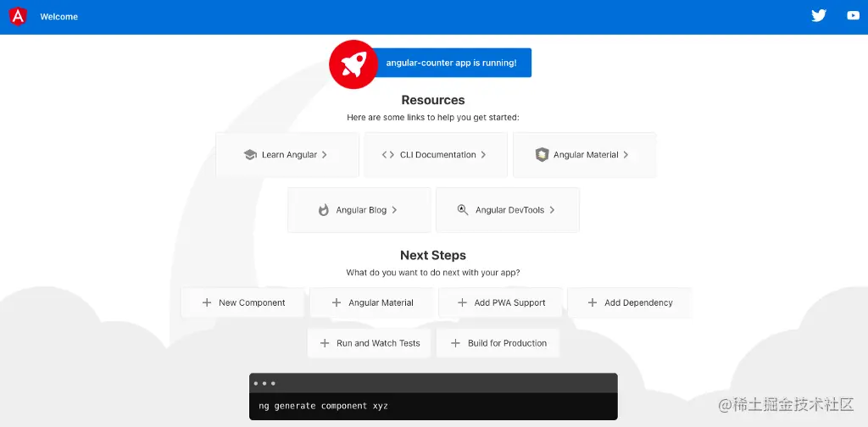Click the 'angular-counter app is running!' banner
The width and height of the screenshot is (868, 427).
tap(451, 63)
